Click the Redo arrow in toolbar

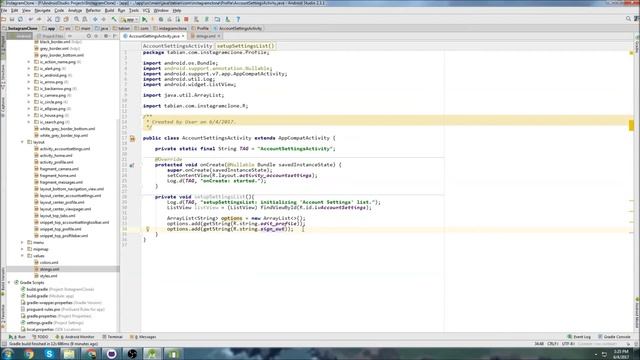point(39,19)
